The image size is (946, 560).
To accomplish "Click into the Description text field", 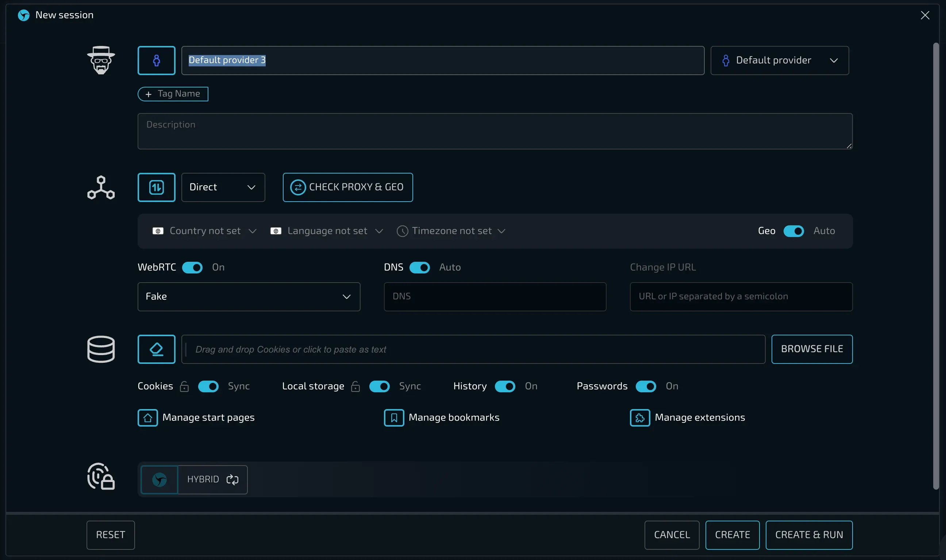I will pyautogui.click(x=495, y=131).
